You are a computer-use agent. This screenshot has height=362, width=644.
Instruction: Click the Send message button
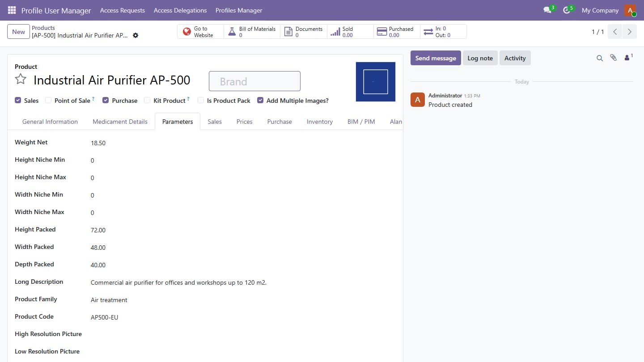436,58
